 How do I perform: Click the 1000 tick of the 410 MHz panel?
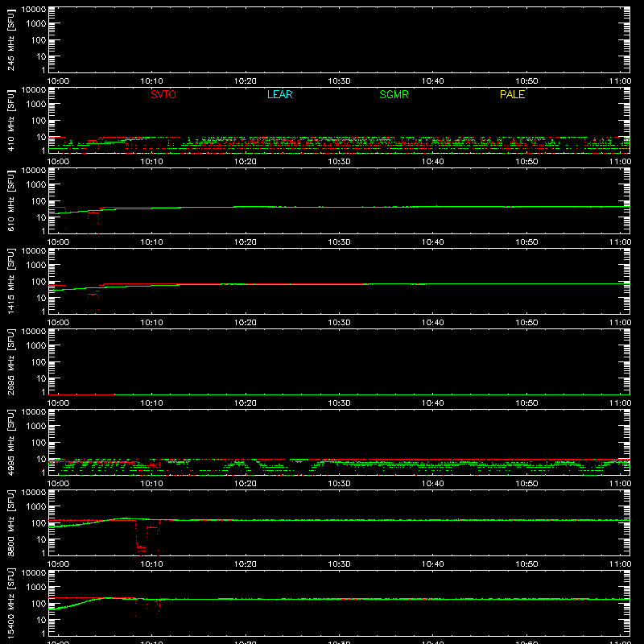click(x=36, y=105)
